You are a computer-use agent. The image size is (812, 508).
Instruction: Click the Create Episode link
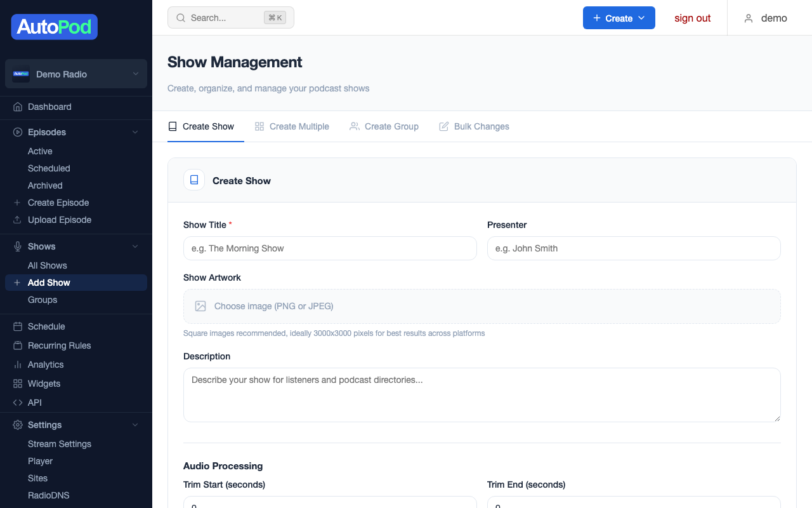(x=59, y=203)
